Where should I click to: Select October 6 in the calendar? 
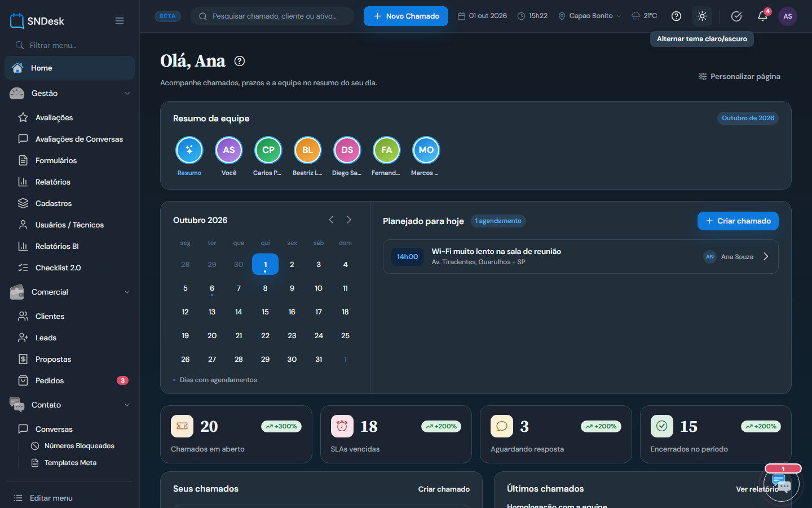click(212, 288)
